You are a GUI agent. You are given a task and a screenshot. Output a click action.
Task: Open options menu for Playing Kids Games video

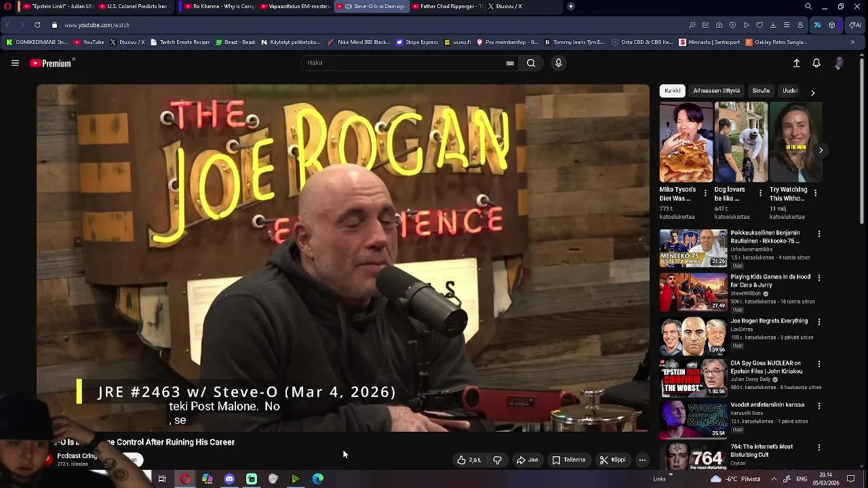coord(818,278)
